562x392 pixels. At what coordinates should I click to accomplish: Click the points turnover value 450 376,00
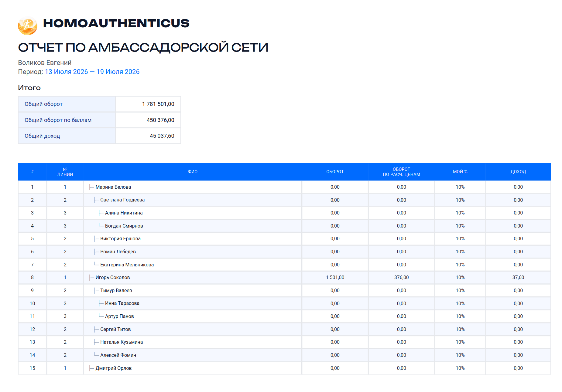pyautogui.click(x=160, y=120)
